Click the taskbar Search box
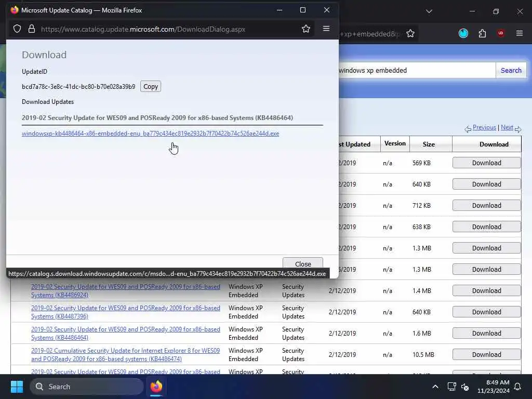 pyautogui.click(x=87, y=387)
